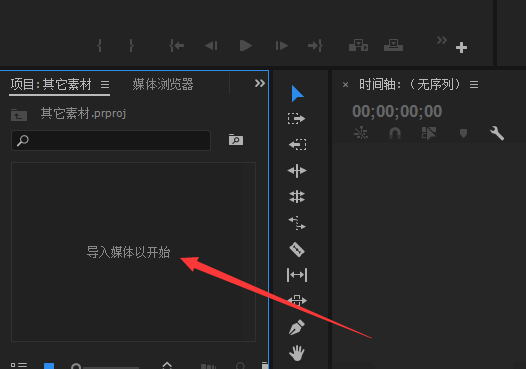Screen dimensions: 526x369
Task: Expand the transport controls overflow chevrons
Action: point(442,40)
